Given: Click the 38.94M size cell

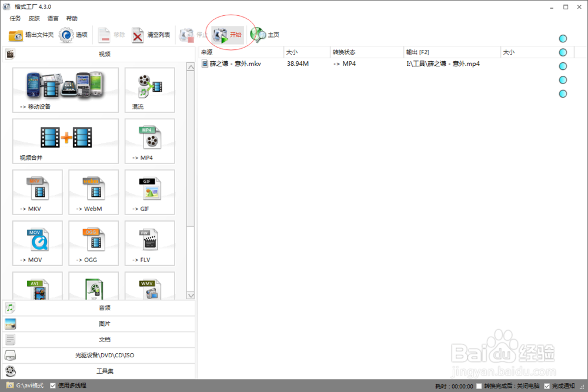Looking at the screenshot, I should 298,63.
